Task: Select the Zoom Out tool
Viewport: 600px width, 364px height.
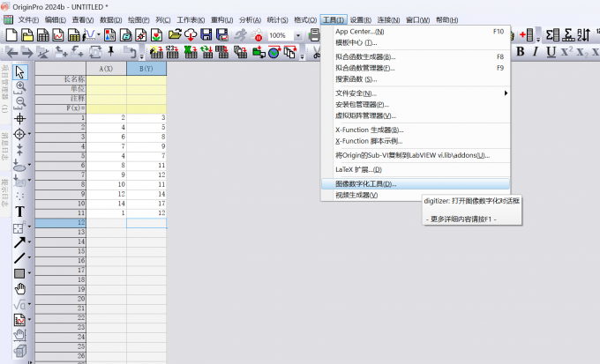Action: pos(20,103)
